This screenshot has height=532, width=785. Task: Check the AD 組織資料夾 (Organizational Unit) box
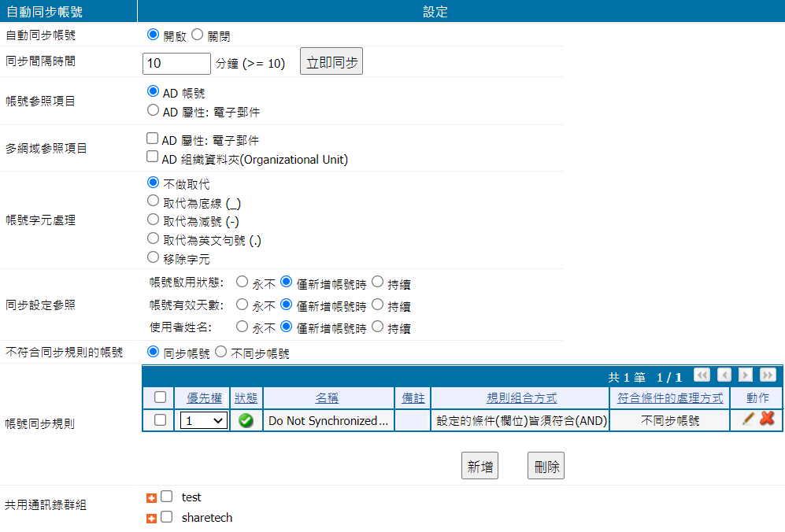pyautogui.click(x=153, y=158)
